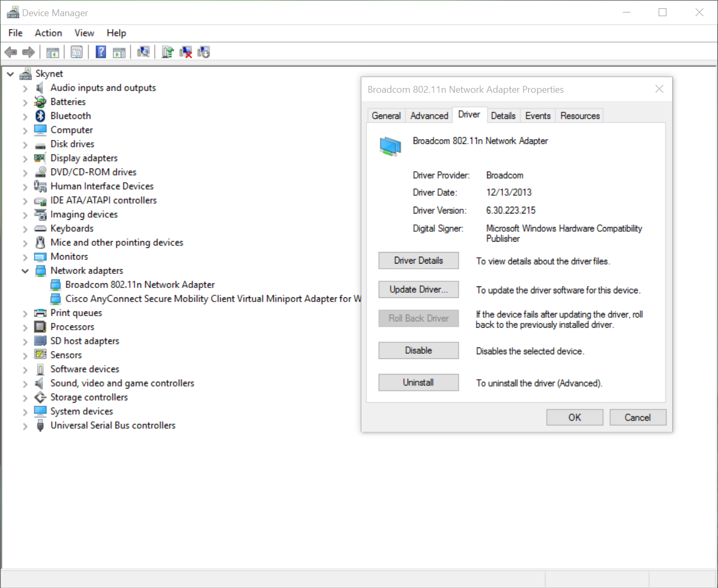Open the Events tab
The image size is (718, 588).
(x=538, y=116)
